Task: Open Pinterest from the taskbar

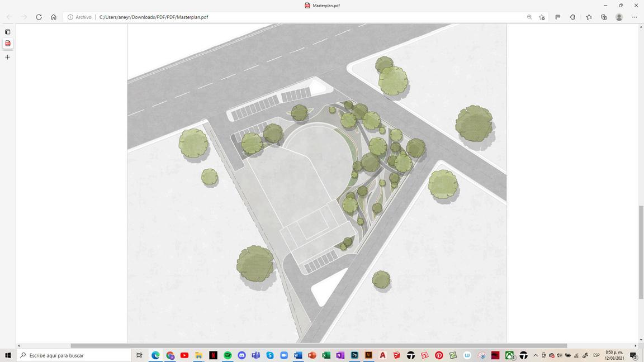Action: click(439, 355)
